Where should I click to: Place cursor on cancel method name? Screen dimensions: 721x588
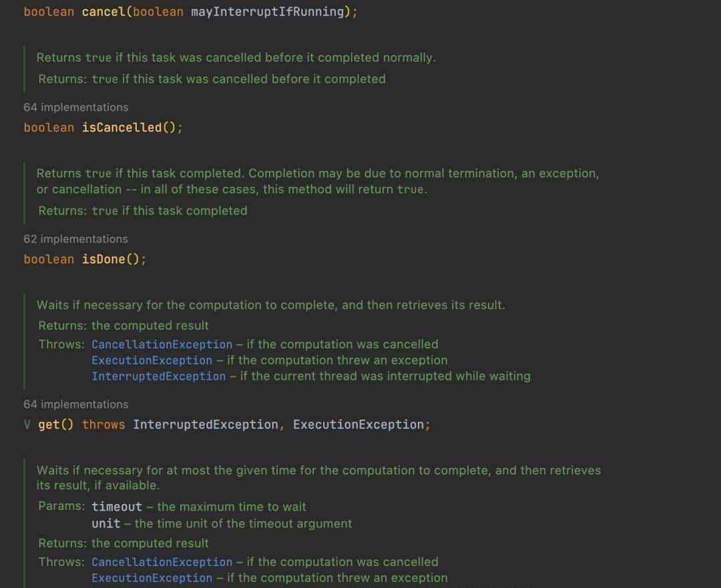[x=104, y=12]
